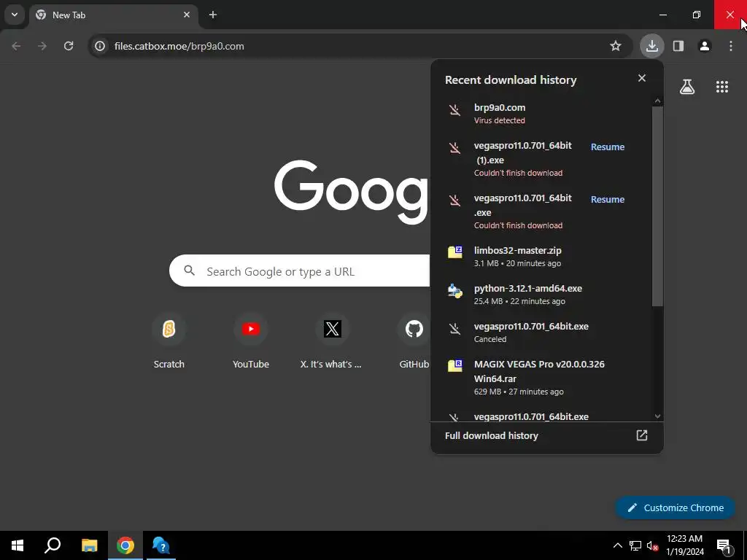The width and height of the screenshot is (747, 560).
Task: Go forward with the forward arrow
Action: pos(42,46)
